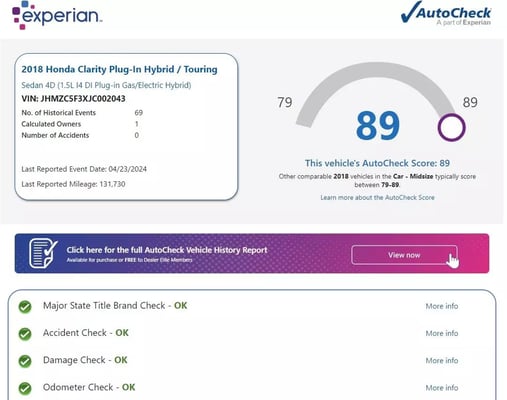Click the AutoCheck logo

[446, 13]
